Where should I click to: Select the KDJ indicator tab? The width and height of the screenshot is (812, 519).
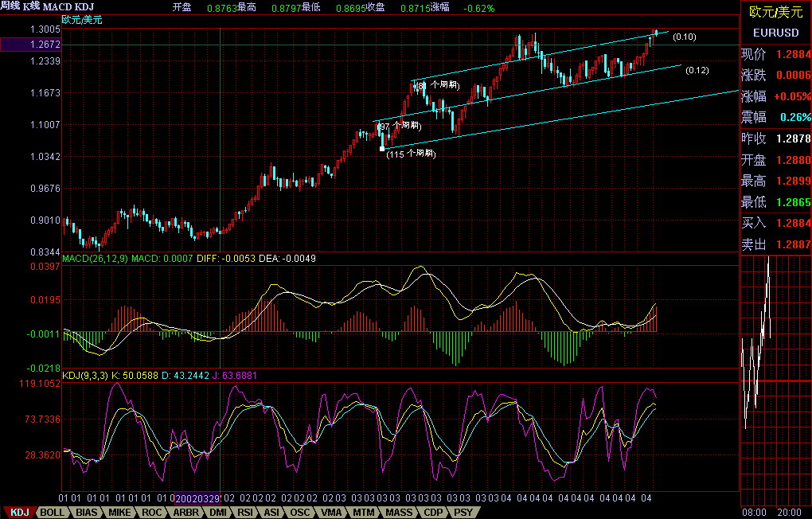pos(20,513)
